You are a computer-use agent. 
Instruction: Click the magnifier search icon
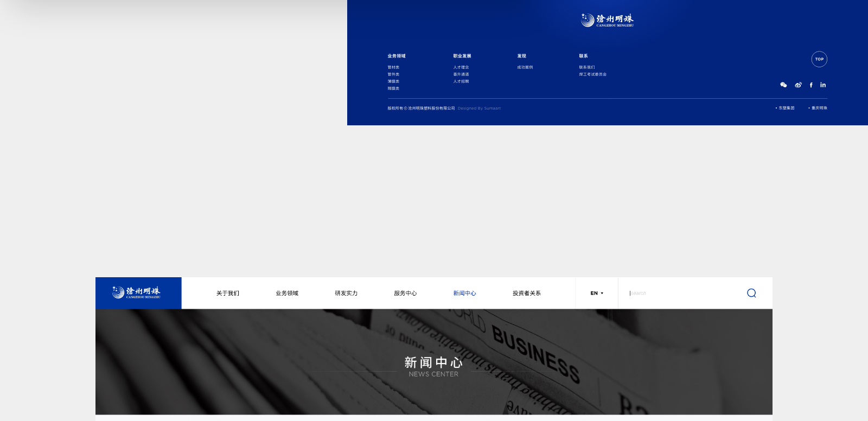click(x=751, y=293)
